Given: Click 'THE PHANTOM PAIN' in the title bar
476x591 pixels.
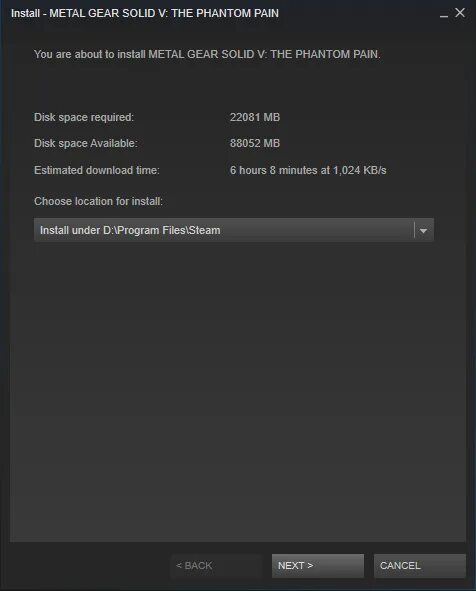Looking at the screenshot, I should [225, 13].
